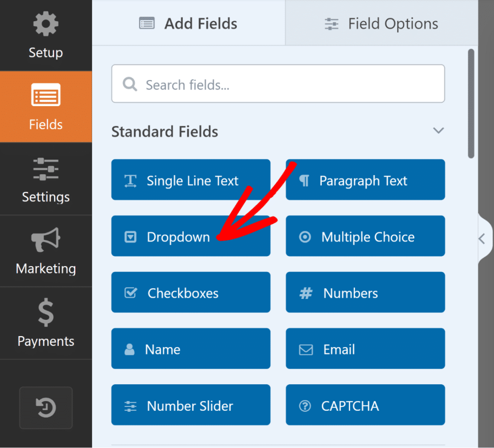Screen dimensions: 494x448
Task: Add a Single Line Text field
Action: point(191,180)
